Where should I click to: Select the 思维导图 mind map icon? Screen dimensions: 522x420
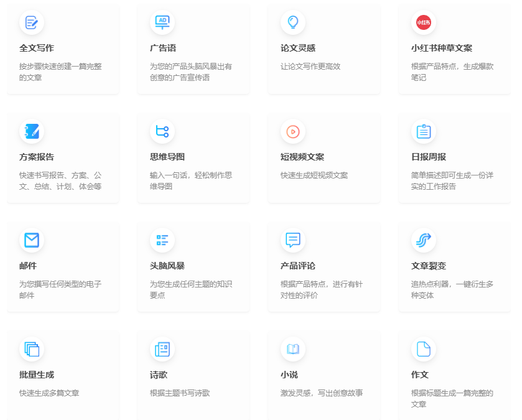tap(163, 131)
